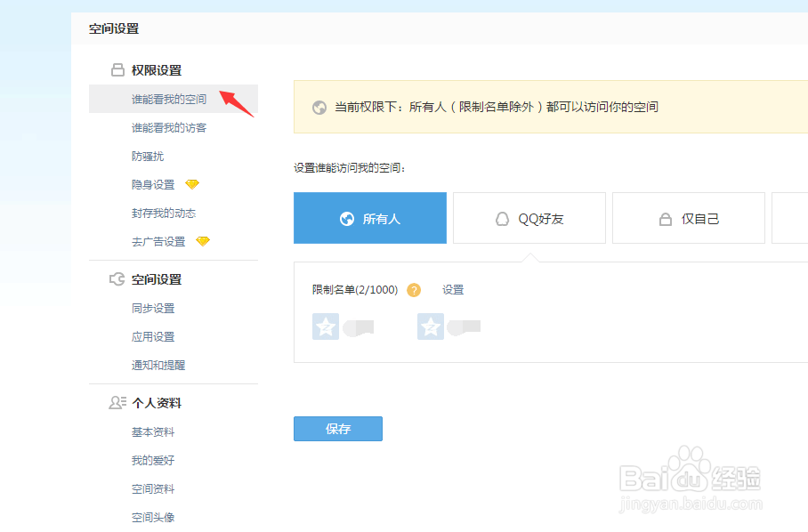Click the yellow diamond icon next to 去广告设置

pyautogui.click(x=203, y=241)
